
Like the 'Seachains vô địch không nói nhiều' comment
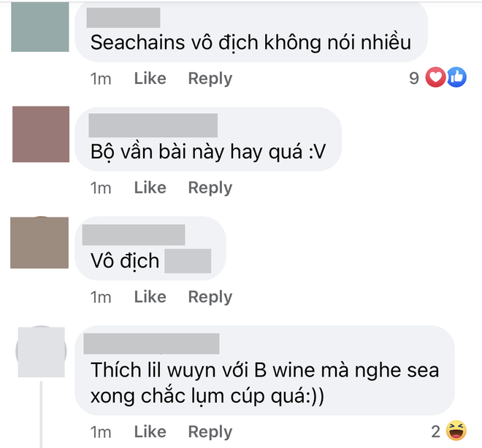(x=150, y=79)
